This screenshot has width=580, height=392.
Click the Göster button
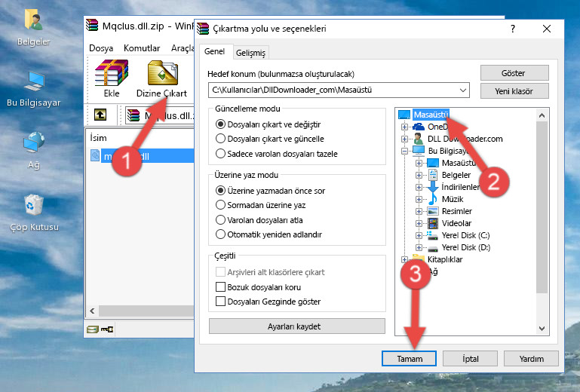[x=514, y=73]
